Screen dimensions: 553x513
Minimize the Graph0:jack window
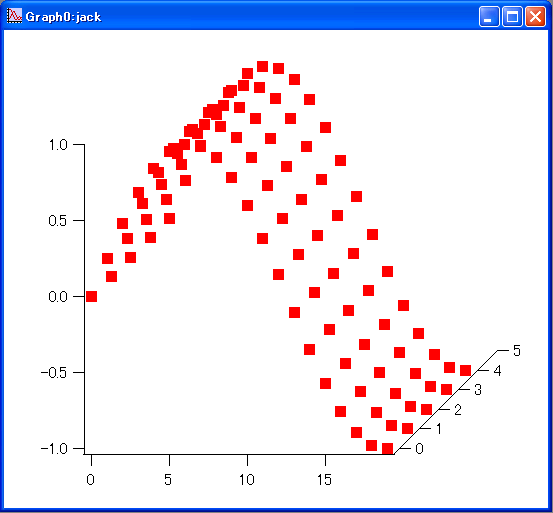click(x=489, y=16)
